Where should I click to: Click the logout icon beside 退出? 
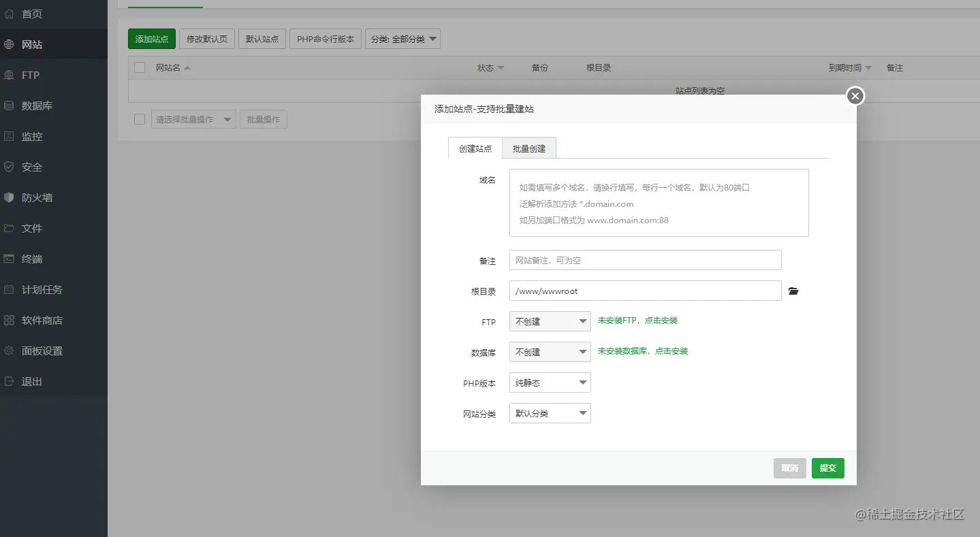(x=9, y=381)
